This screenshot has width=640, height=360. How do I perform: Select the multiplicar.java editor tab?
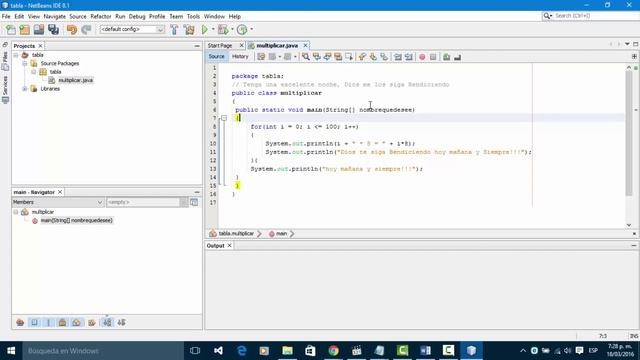pyautogui.click(x=277, y=46)
